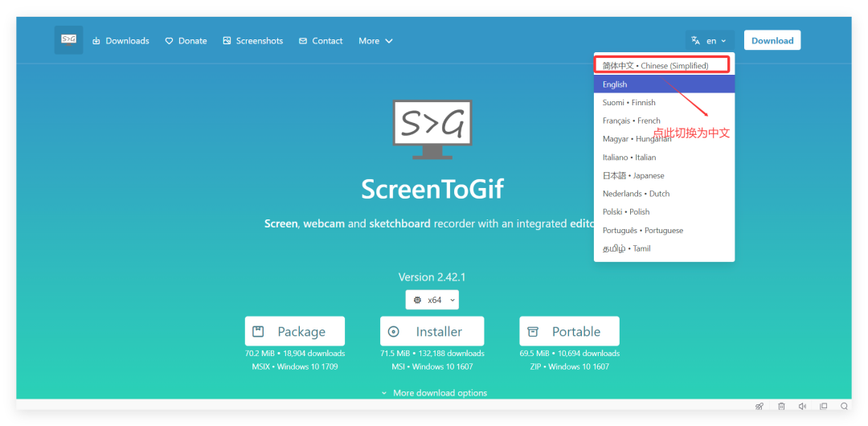Expand More download options
Screen dimensions: 868x426
pyautogui.click(x=434, y=393)
